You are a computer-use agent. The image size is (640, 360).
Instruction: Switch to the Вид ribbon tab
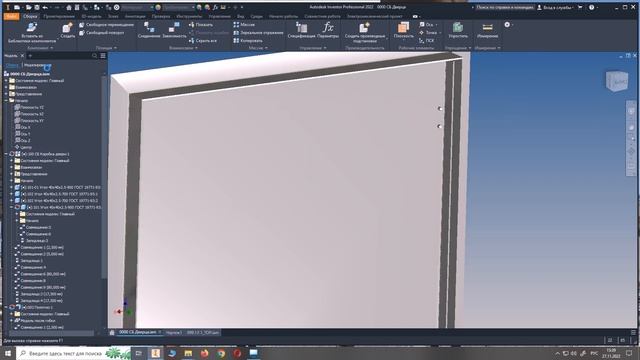[241, 16]
